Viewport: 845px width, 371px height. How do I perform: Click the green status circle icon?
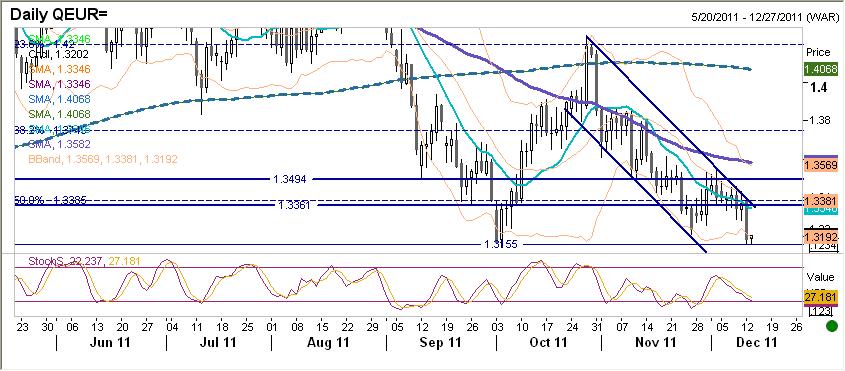point(832,326)
